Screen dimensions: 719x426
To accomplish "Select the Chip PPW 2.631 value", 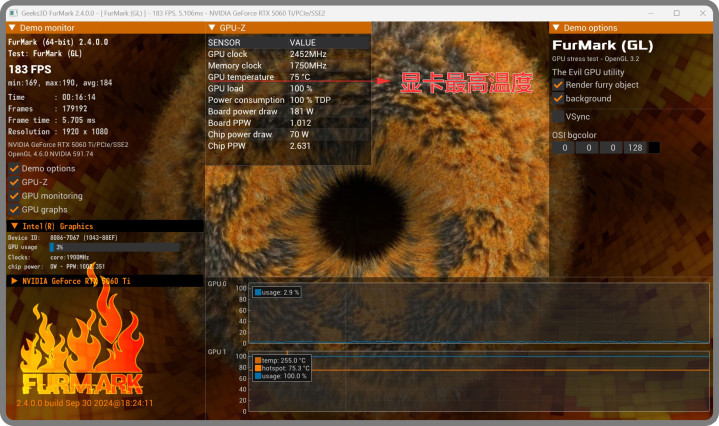I will (x=300, y=146).
